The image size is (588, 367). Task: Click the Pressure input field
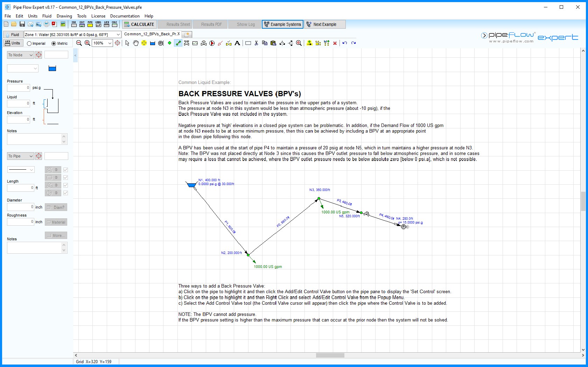click(19, 87)
